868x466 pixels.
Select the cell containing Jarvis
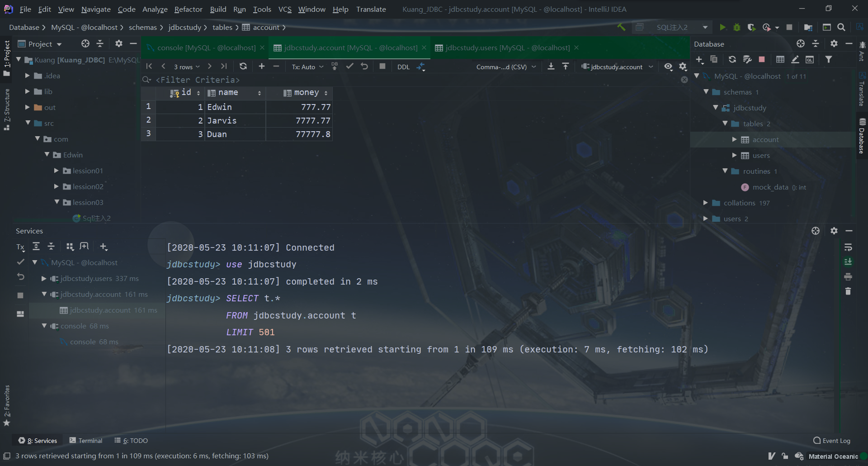coord(235,120)
